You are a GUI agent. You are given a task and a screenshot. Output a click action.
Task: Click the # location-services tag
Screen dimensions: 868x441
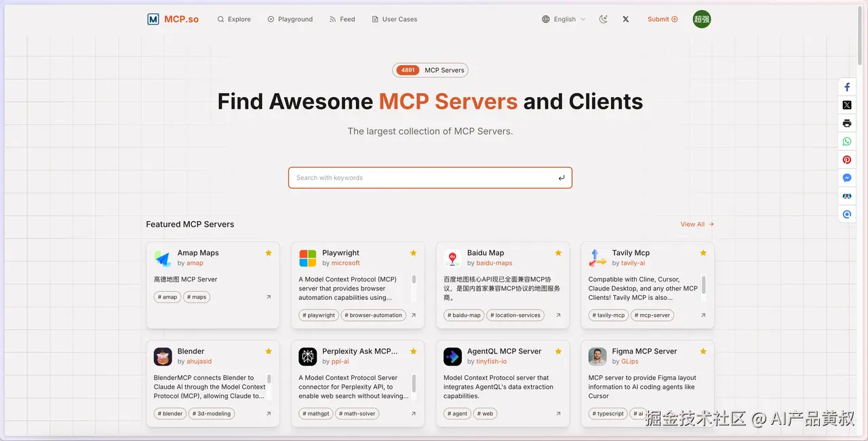[516, 315]
